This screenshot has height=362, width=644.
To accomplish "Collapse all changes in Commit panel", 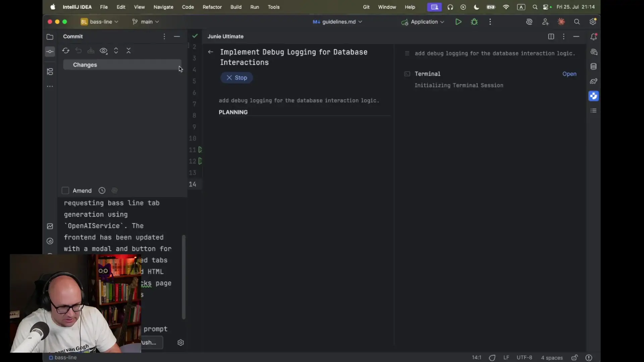I will 128,51.
